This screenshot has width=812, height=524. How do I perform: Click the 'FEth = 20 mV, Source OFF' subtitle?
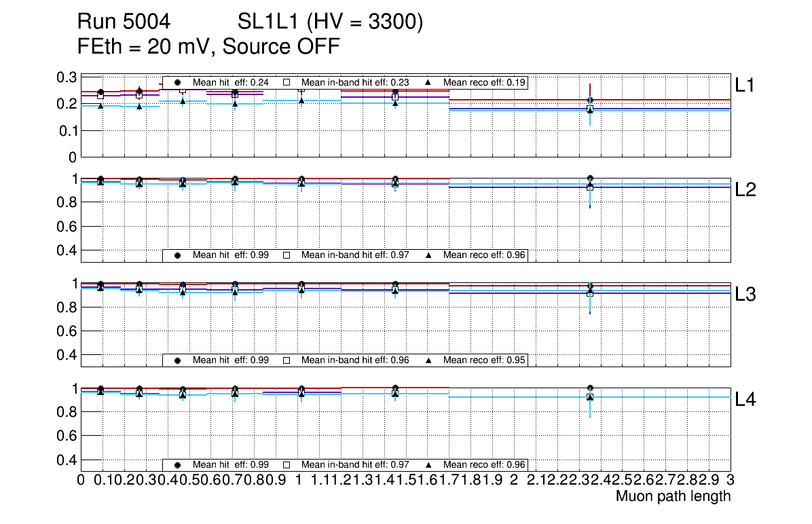pos(208,46)
